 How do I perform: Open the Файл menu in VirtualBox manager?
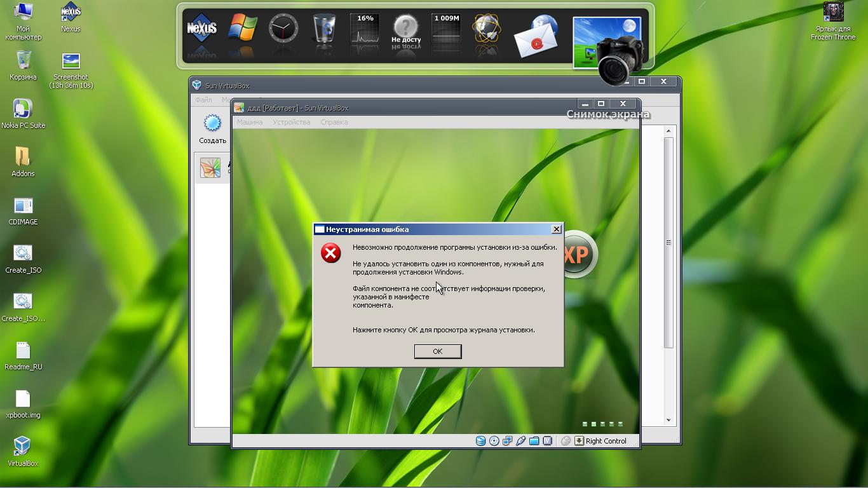pyautogui.click(x=203, y=100)
